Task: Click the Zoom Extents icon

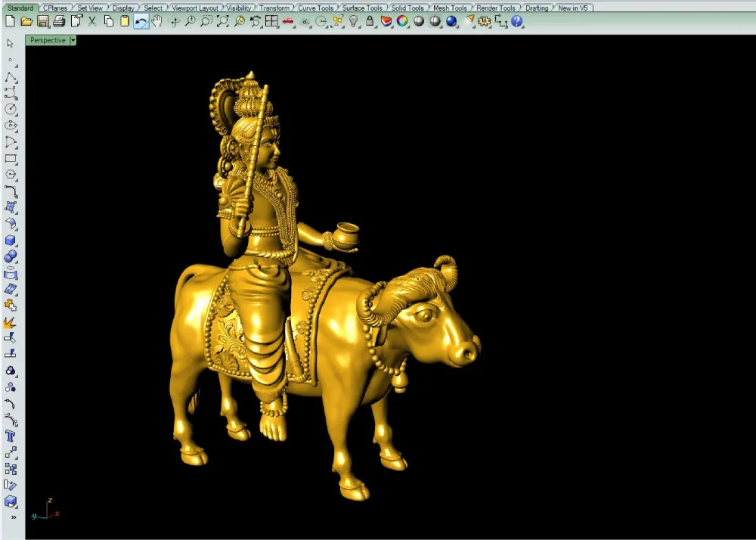Action: pos(223,21)
